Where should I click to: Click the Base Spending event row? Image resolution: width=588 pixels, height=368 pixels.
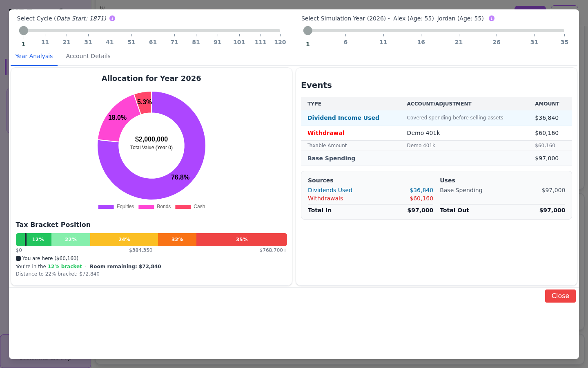click(437, 158)
